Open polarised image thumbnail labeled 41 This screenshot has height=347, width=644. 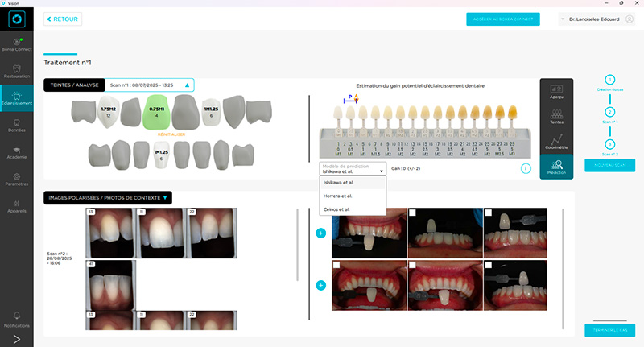tap(111, 284)
